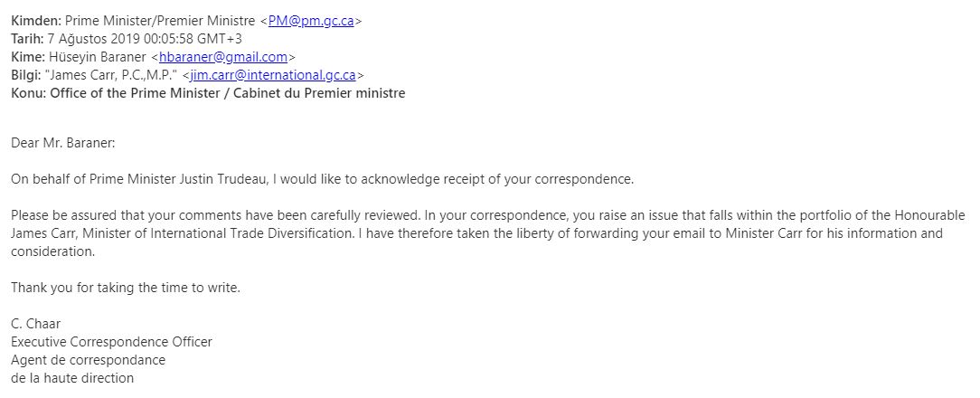This screenshot has height=398, width=980.
Task: Open the PM@pm.gc.ca sender email link
Action: [311, 21]
